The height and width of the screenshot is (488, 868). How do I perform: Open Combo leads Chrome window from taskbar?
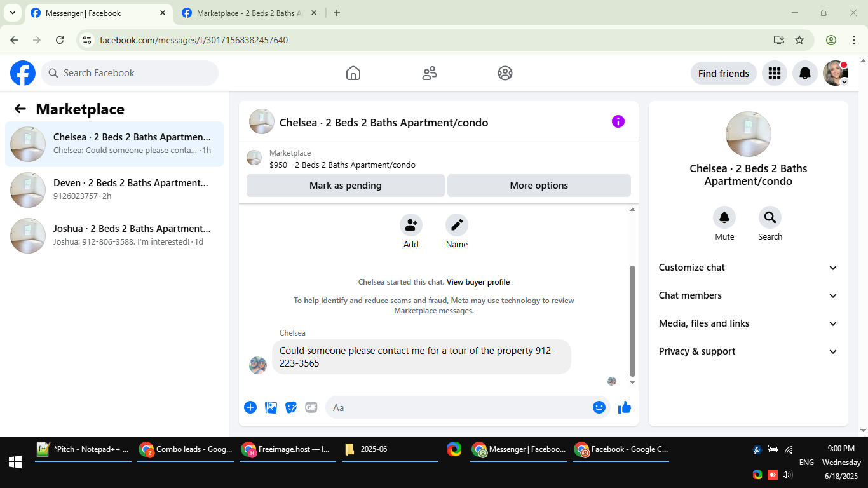point(186,449)
